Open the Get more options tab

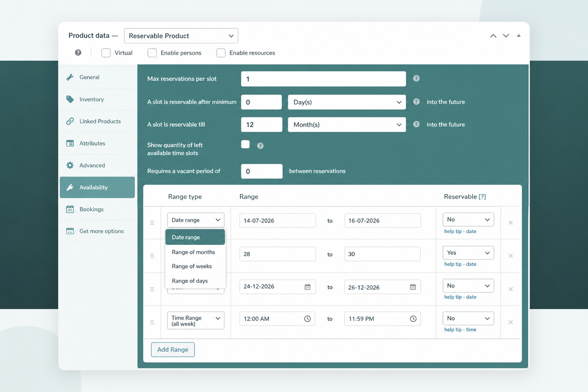(98, 231)
